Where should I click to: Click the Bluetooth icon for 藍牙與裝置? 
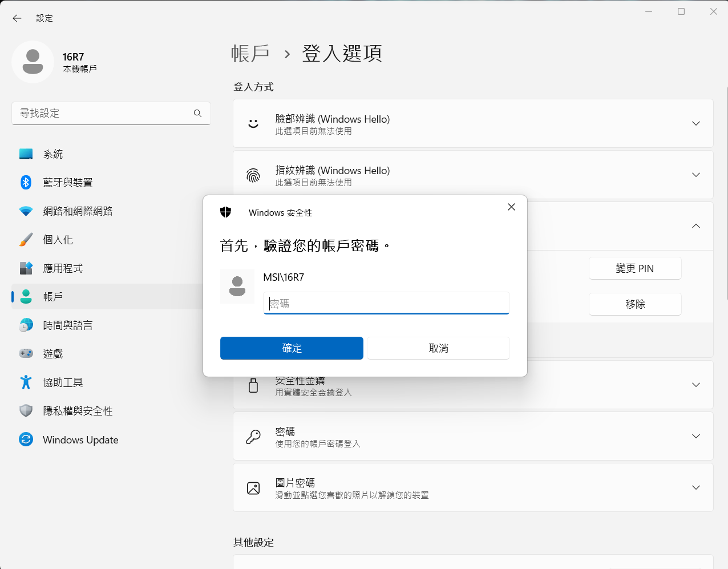pyautogui.click(x=26, y=183)
